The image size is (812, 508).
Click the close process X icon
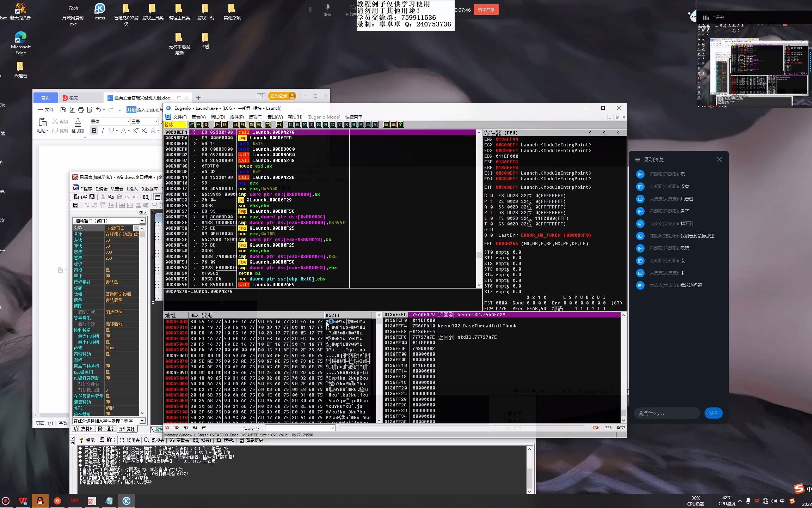pos(206,125)
